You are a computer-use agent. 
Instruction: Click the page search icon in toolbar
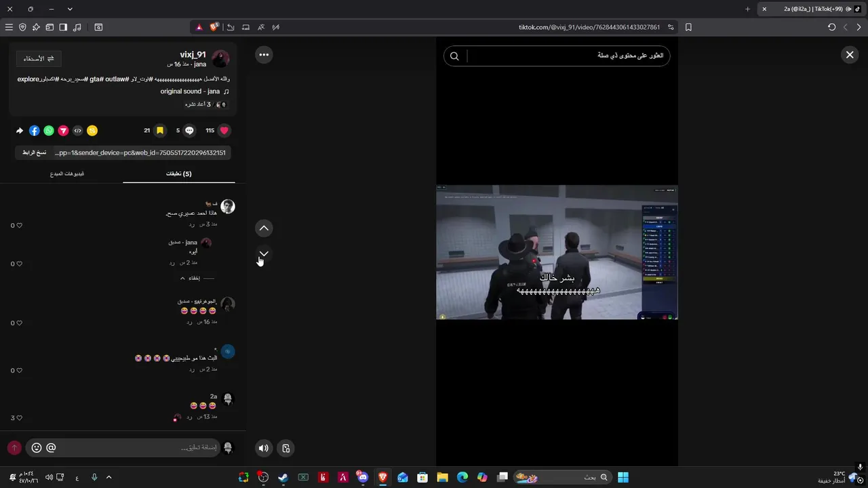[98, 27]
